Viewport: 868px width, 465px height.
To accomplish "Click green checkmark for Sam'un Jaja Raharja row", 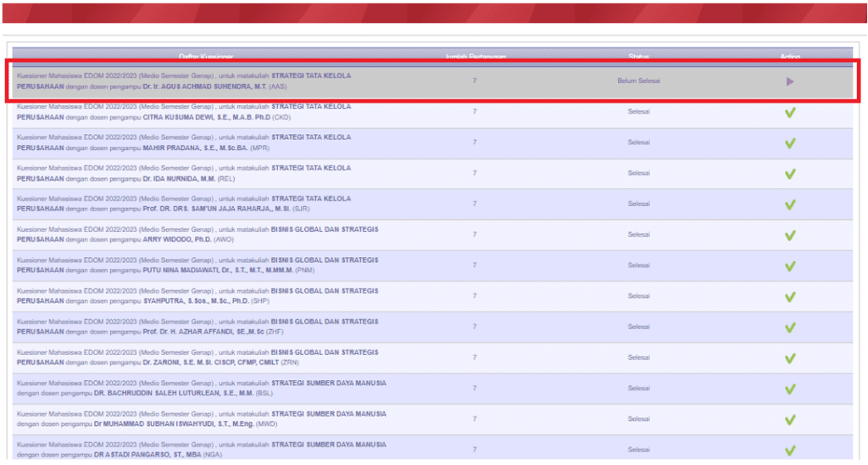I will point(790,204).
